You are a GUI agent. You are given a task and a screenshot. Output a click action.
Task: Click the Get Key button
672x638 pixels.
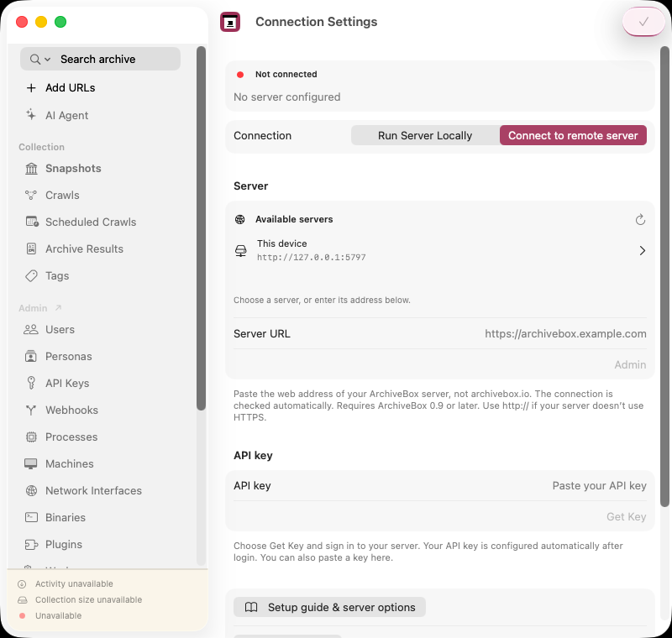[626, 516]
